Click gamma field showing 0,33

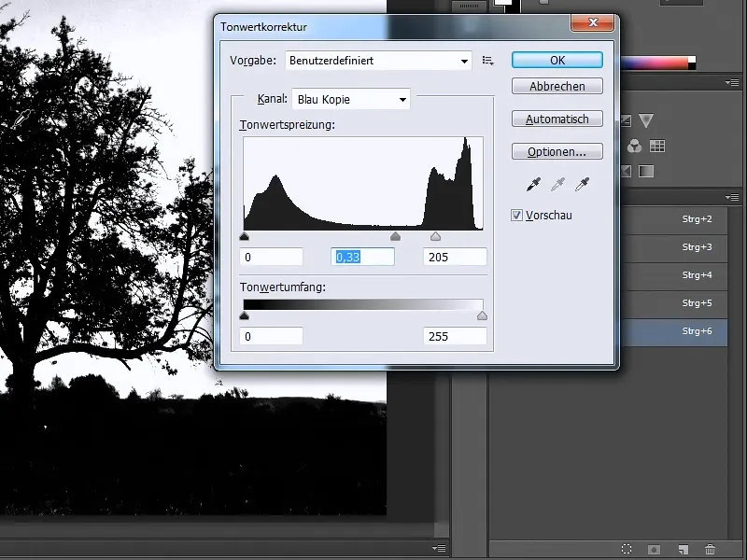[x=362, y=258]
